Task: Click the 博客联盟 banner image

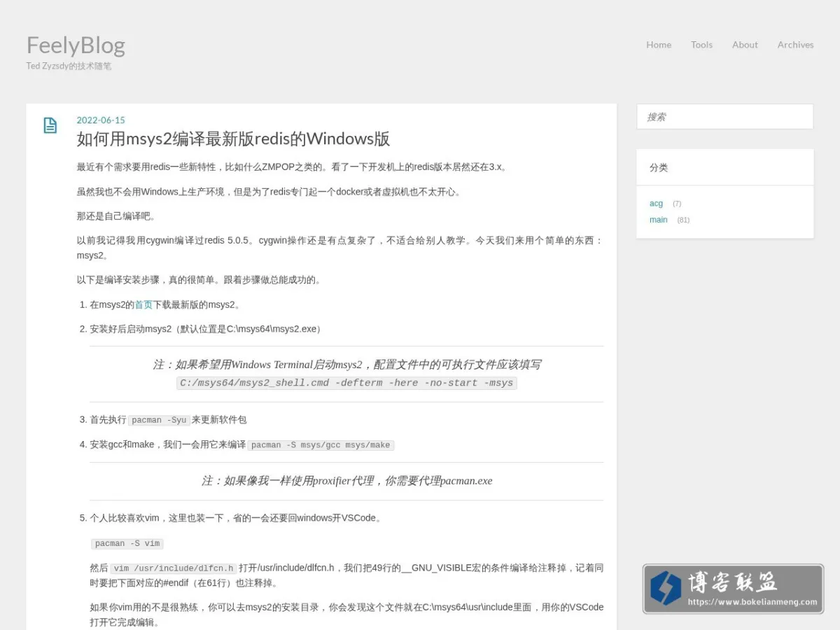Action: 733,589
